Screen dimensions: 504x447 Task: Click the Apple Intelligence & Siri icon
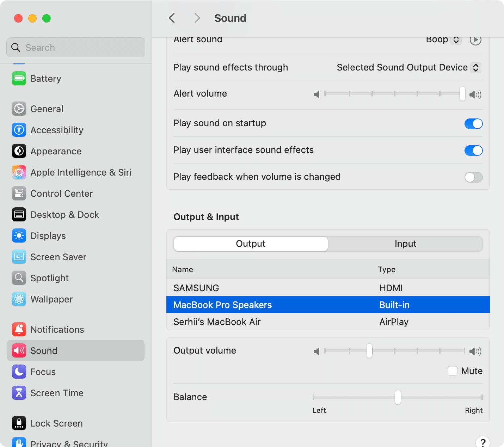19,172
